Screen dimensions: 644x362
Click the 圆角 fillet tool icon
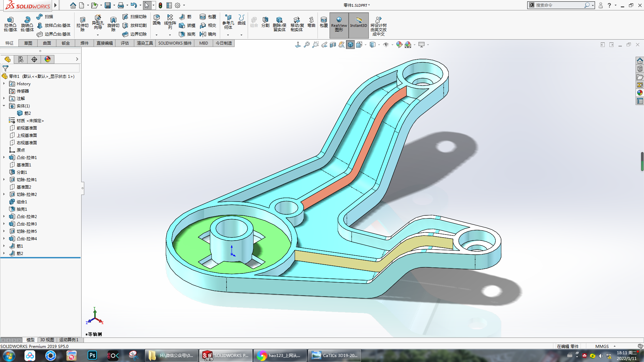[x=157, y=19]
